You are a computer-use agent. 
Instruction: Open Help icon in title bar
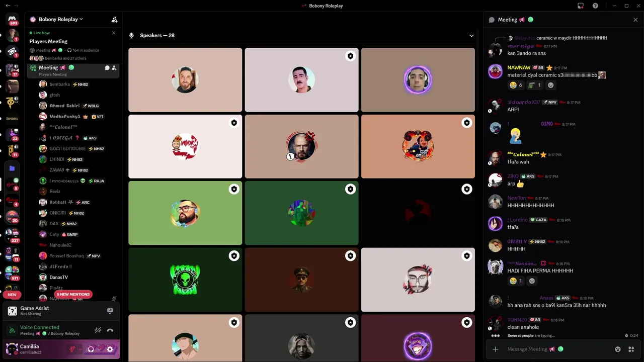click(595, 6)
